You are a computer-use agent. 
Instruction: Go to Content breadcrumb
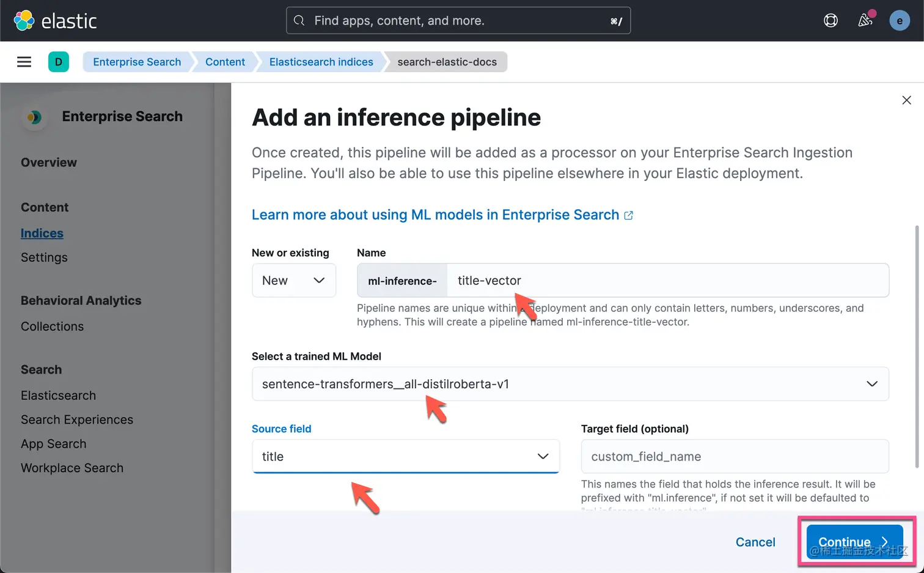225,62
